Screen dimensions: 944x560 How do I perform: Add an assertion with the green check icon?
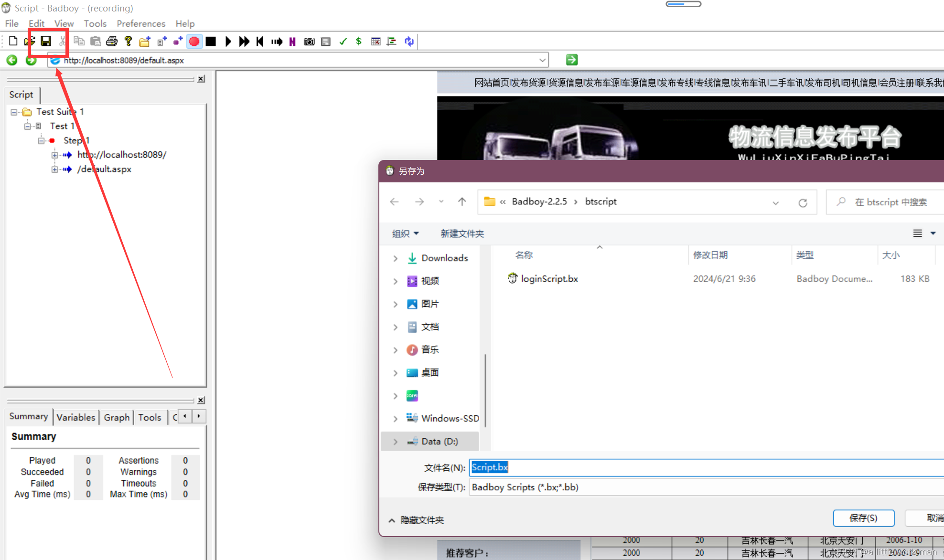(343, 42)
